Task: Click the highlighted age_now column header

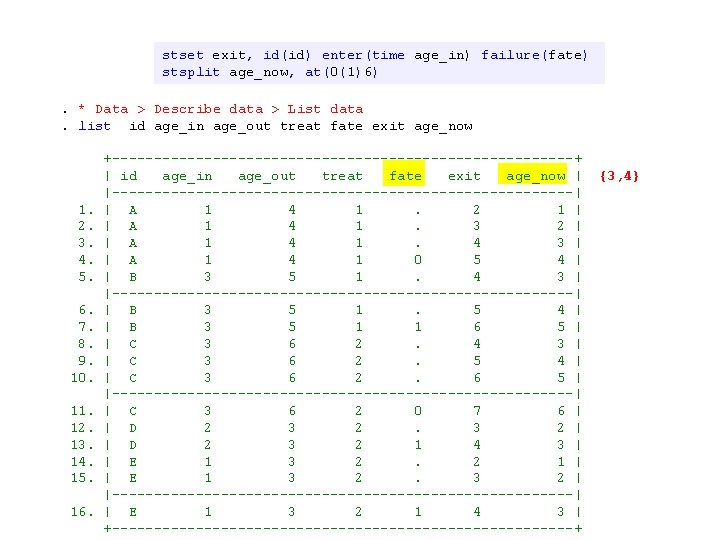Action: tap(533, 174)
